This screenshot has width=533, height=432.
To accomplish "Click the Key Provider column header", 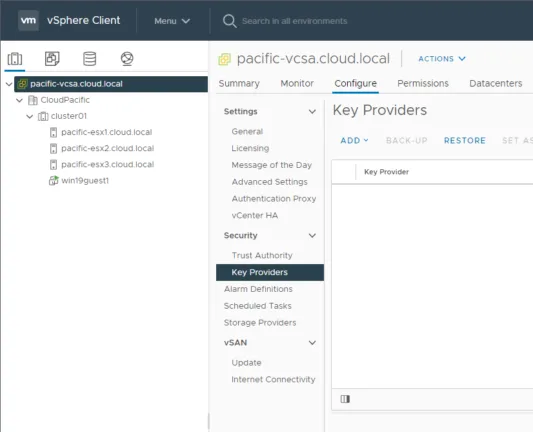I will (386, 172).
